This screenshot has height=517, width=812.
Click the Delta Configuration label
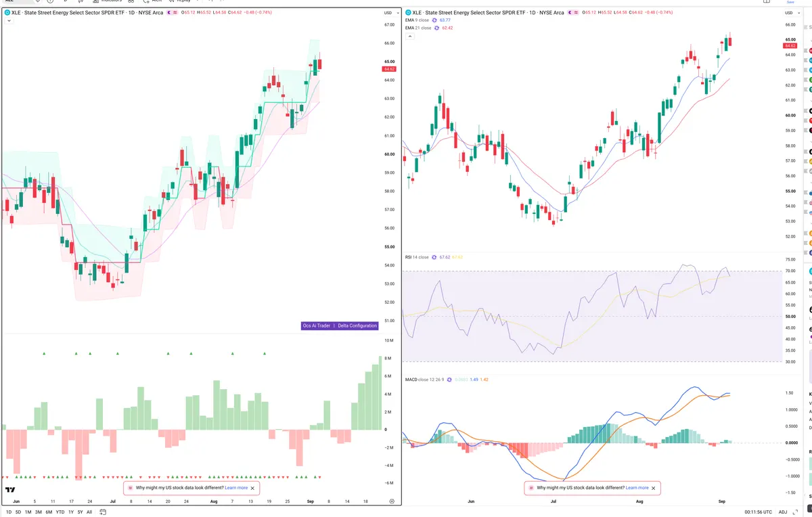[357, 325]
